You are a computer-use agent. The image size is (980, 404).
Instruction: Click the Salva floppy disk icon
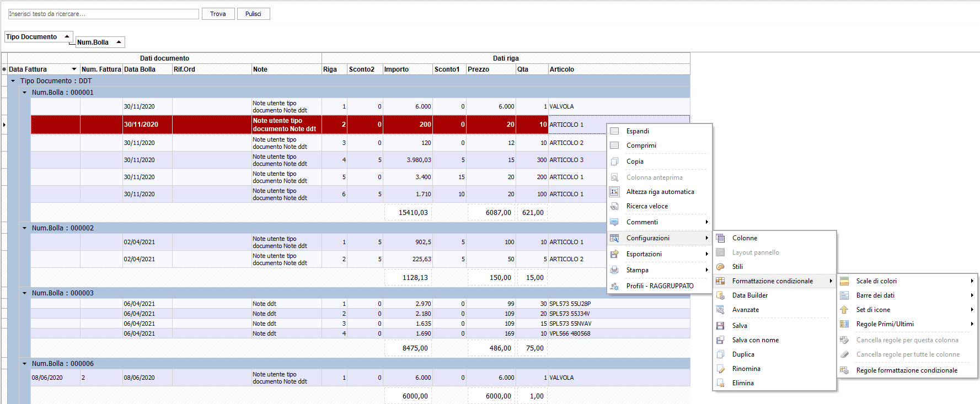pos(720,326)
